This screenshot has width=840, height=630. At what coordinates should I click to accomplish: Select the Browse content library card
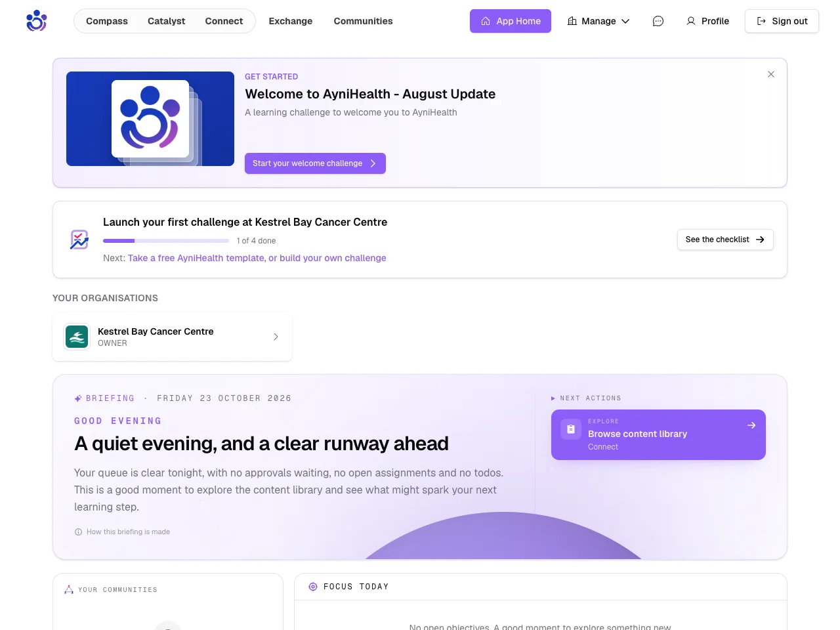tap(658, 434)
